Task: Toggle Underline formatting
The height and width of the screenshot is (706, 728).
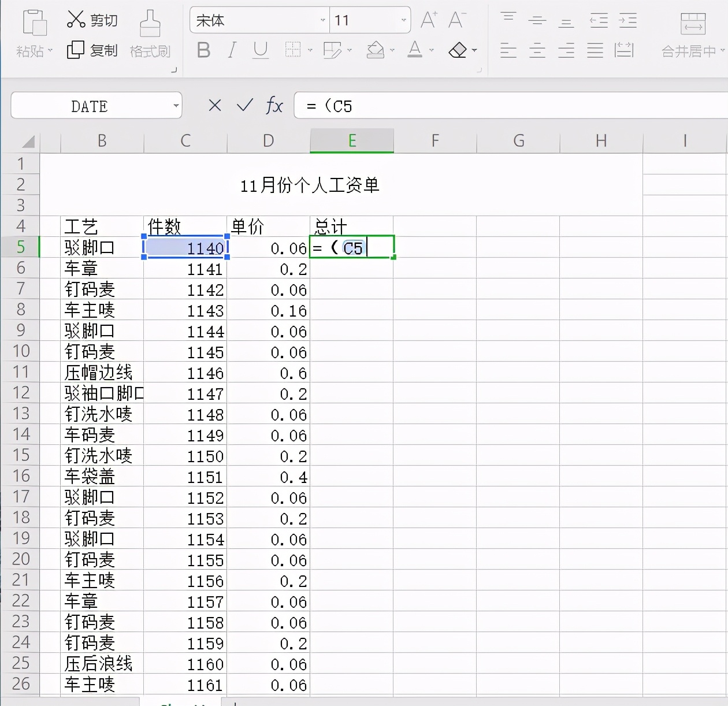Action: (x=261, y=50)
